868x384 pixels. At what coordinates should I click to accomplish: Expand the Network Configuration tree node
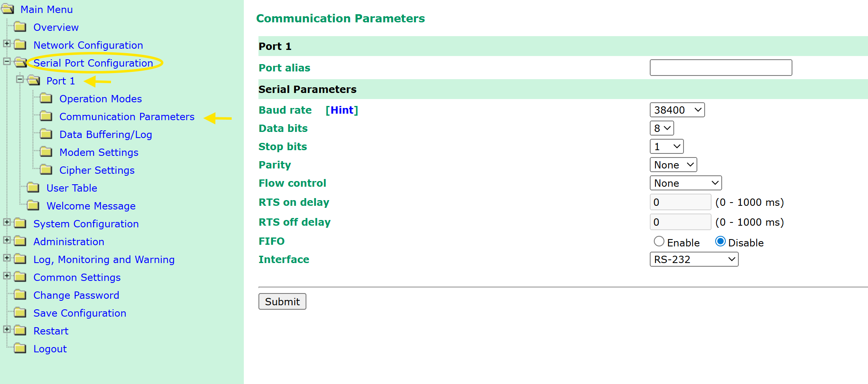pyautogui.click(x=7, y=43)
